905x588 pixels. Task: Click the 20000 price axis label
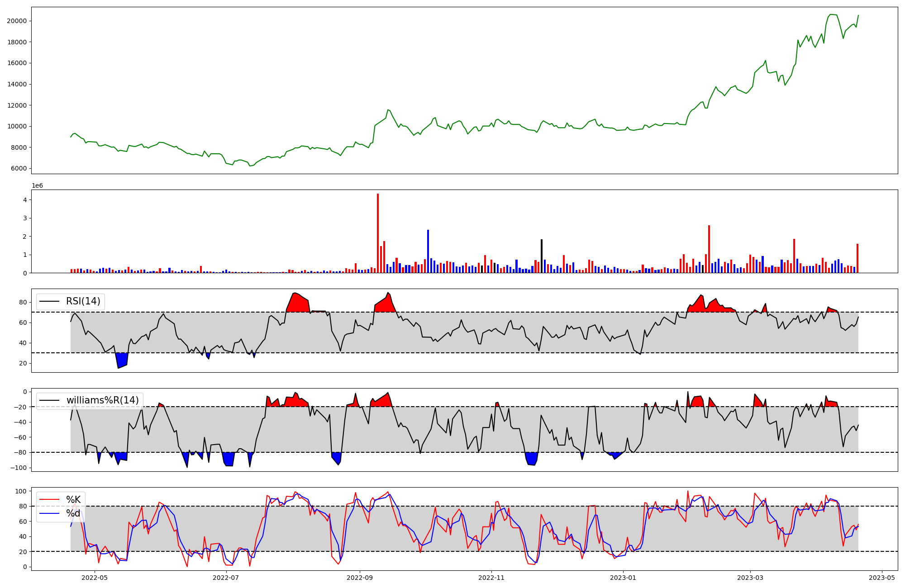tap(17, 21)
